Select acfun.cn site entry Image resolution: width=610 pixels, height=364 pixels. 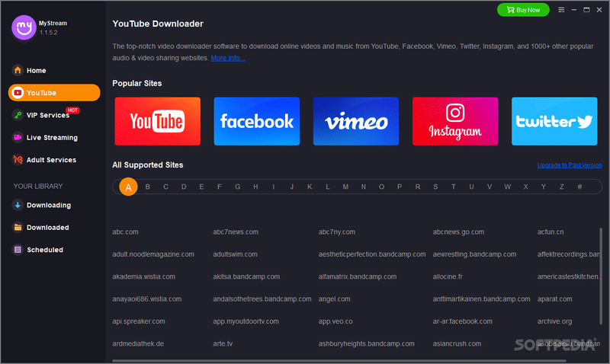[x=551, y=232]
